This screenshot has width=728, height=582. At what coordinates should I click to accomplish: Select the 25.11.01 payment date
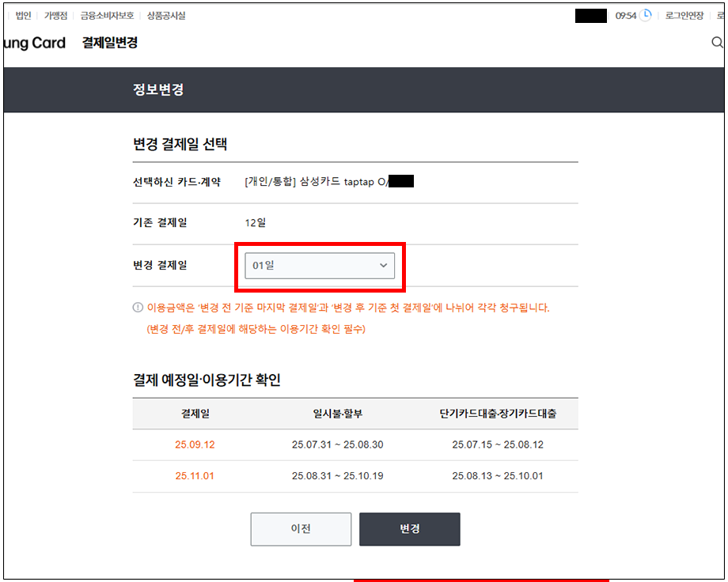click(195, 476)
